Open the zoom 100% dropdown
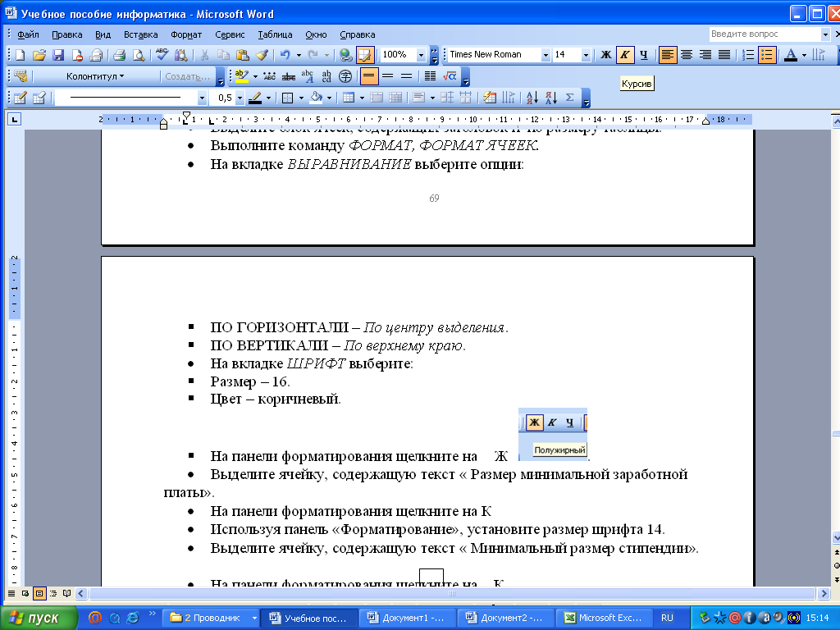840x630 pixels. coord(421,55)
